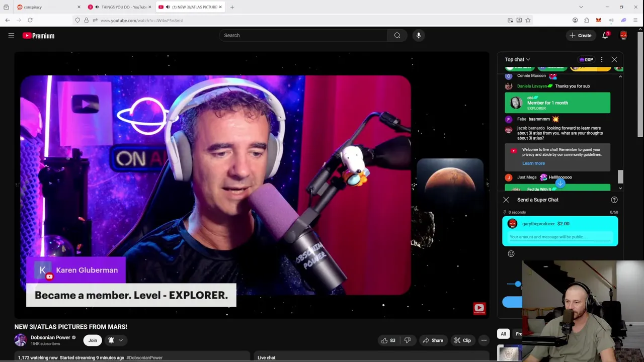
Task: Start voice search with microphone icon
Action: point(419,35)
